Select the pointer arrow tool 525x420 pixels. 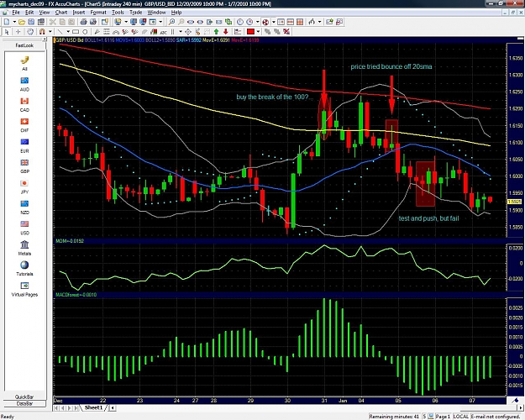(7, 31)
